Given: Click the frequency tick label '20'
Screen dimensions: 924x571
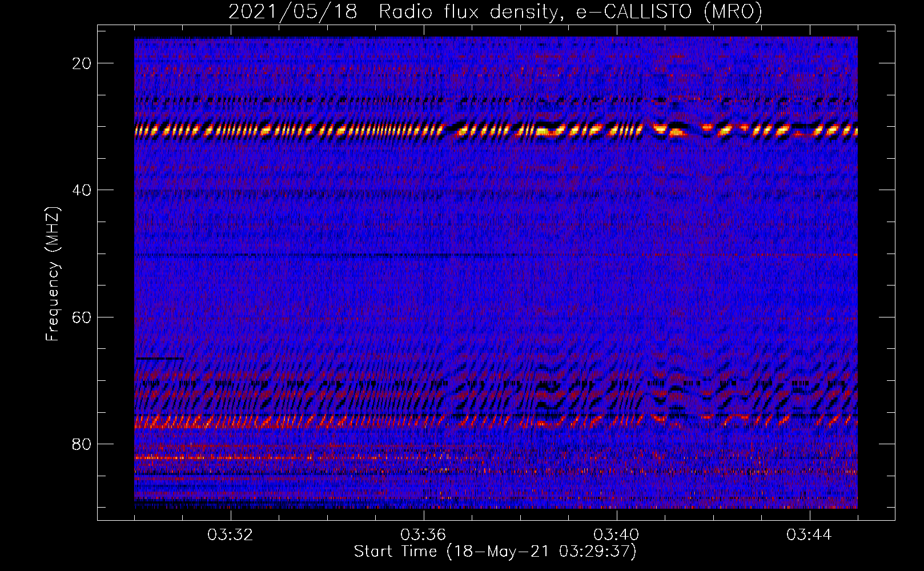Looking at the screenshot, I should pos(82,63).
